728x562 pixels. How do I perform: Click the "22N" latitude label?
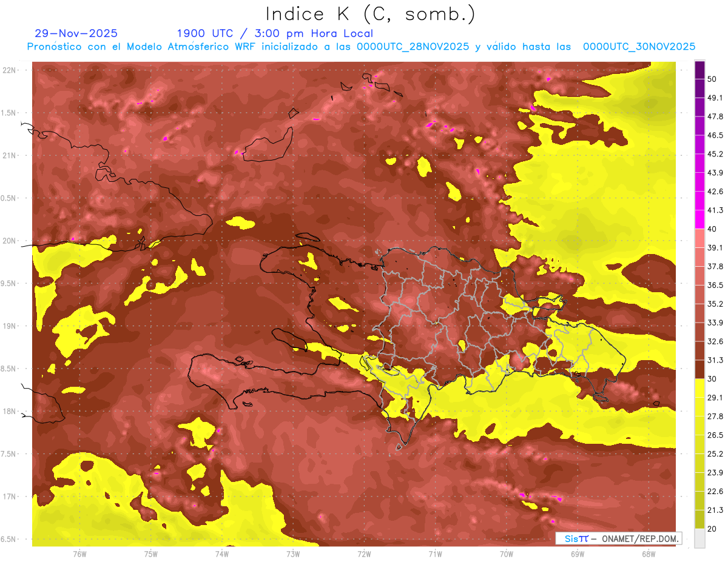[10, 70]
